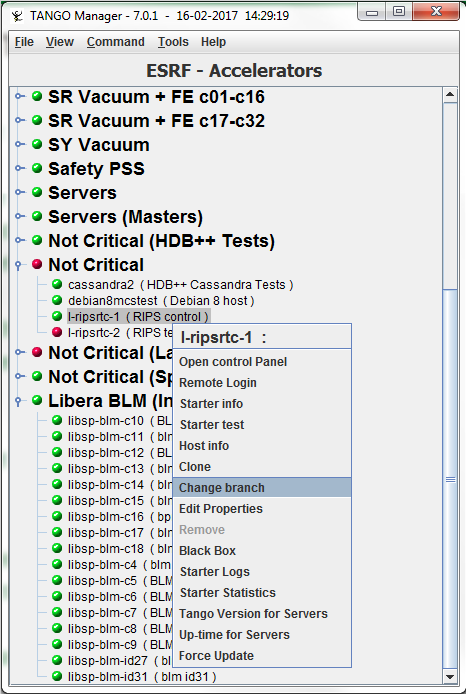Screen dimensions: 466x694
Task: Click green status icon of libsp-blm-c10
Action: [x=57, y=420]
